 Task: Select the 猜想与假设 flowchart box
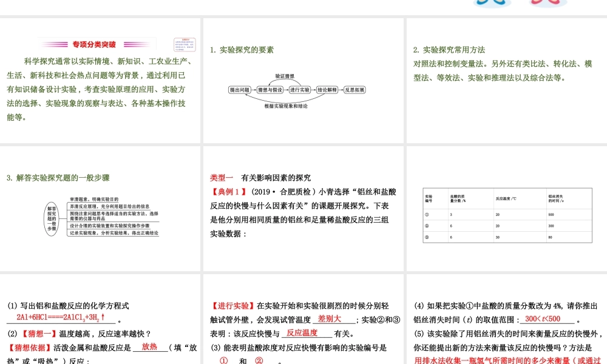[x=270, y=89]
